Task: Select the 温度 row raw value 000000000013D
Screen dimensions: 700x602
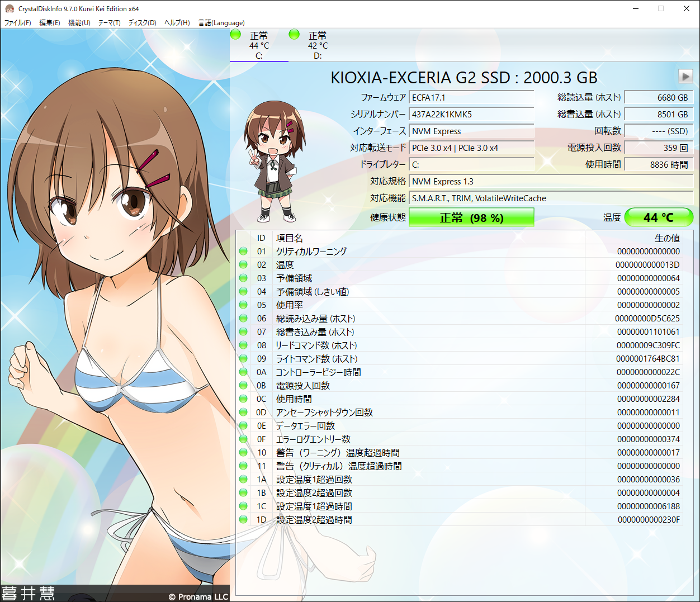Action: 647,265
